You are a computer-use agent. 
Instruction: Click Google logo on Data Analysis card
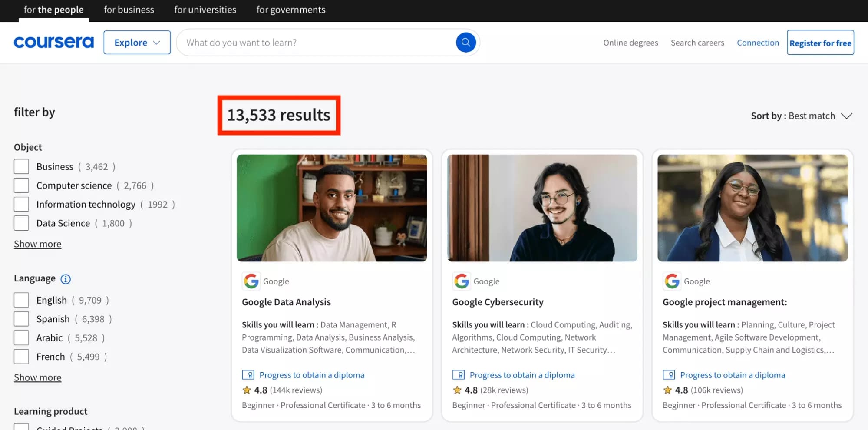point(251,281)
